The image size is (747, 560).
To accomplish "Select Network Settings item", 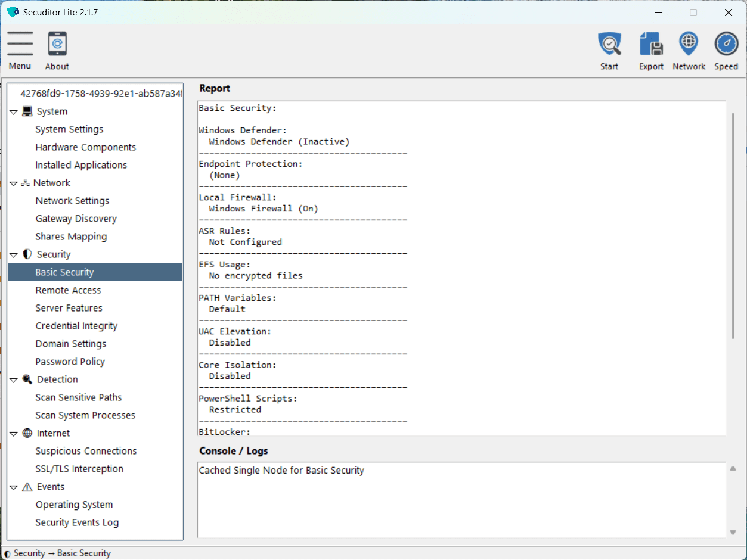I will click(72, 201).
